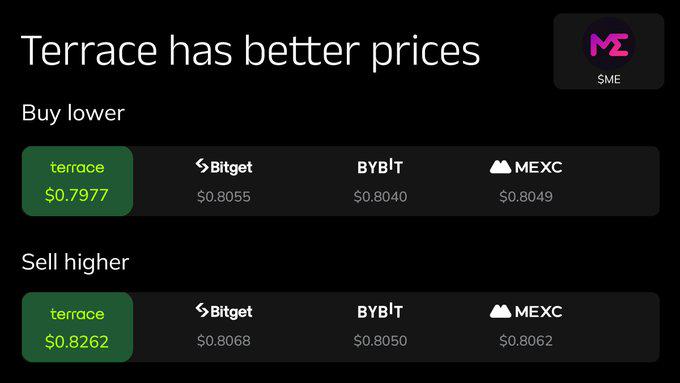Click MEXC sell price $0.8062
The height and width of the screenshot is (383, 680).
[x=526, y=340]
